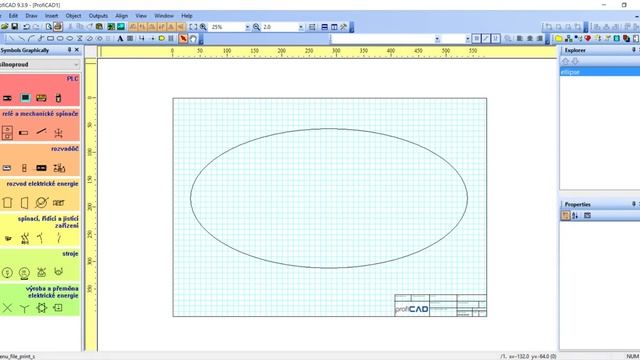
Task: Pin the Symbols Graphically panel
Action: pos(69,50)
